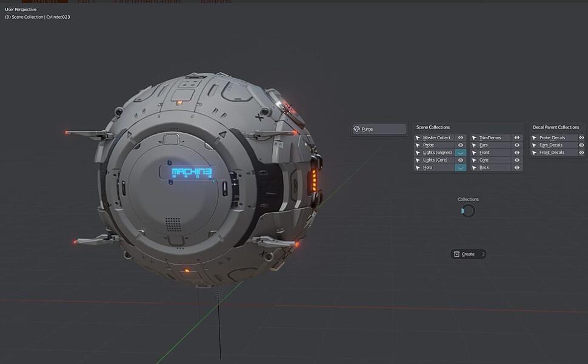Screen dimensions: 588x364
Task: Click the '(0) Scene Collection | Cylinder023' text
Action: 38,17
